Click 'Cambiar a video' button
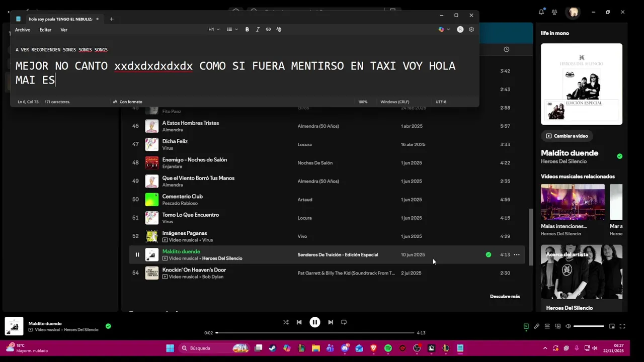The height and width of the screenshot is (362, 644). (567, 136)
